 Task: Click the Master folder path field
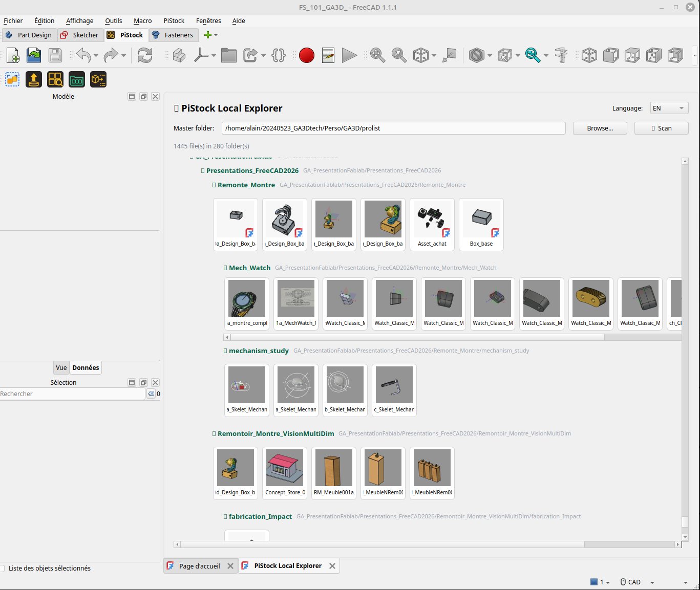(393, 128)
